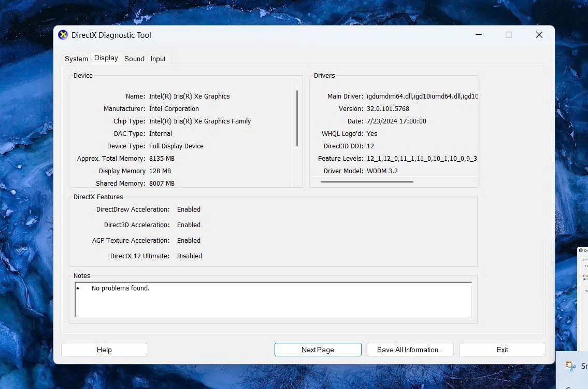Open the Sound tab

click(x=134, y=59)
